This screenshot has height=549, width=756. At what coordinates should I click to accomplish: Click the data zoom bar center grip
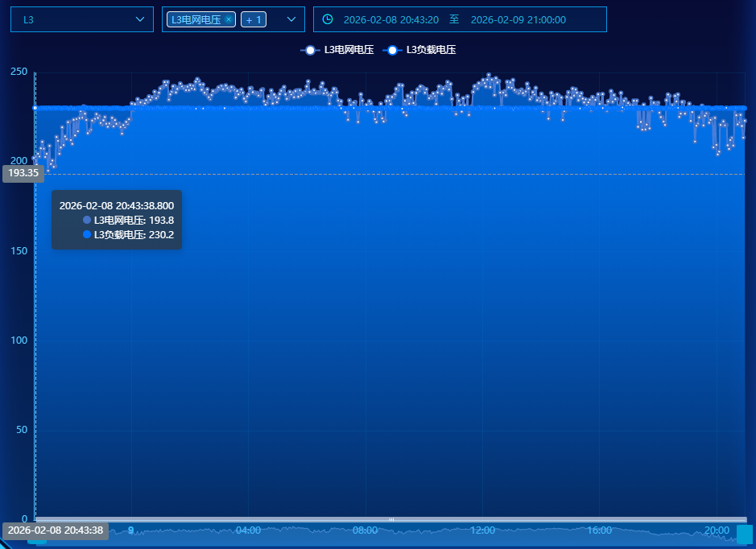[391, 520]
